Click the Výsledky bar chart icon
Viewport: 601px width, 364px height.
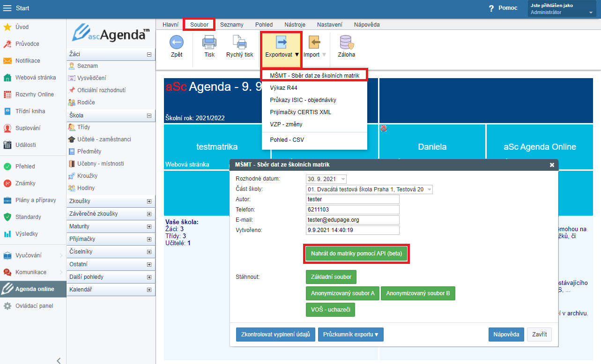point(7,234)
